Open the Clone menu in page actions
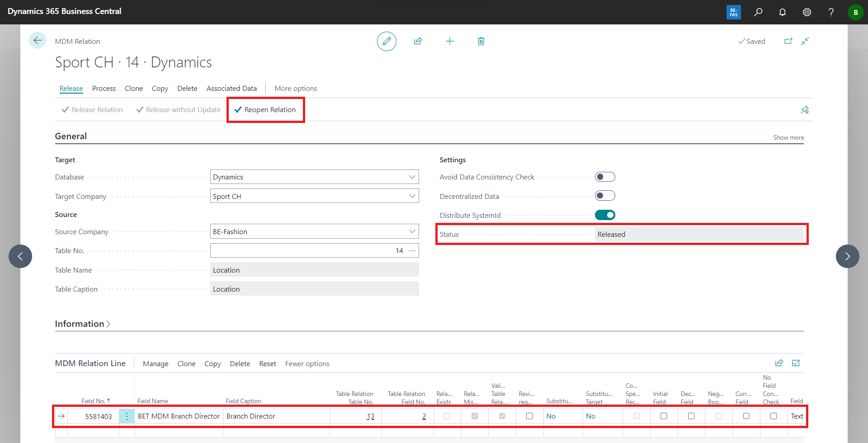Screen dimensions: 868x443 click(x=134, y=89)
